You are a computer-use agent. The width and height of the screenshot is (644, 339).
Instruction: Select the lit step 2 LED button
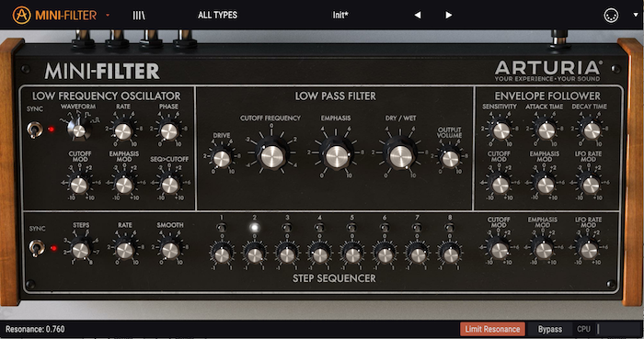point(254,227)
